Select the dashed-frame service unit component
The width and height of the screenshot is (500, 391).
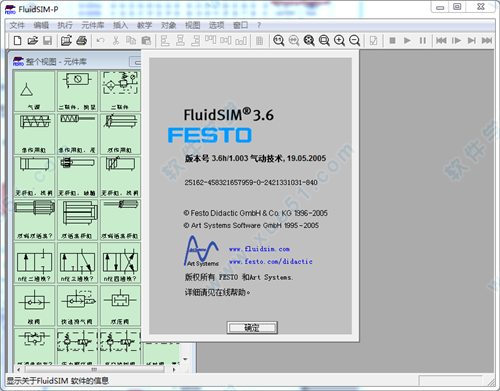(x=120, y=91)
